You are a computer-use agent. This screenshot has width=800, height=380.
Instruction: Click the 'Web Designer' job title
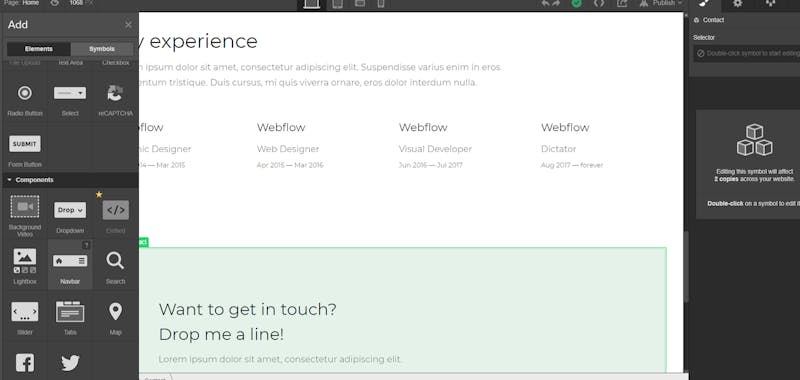pos(288,149)
